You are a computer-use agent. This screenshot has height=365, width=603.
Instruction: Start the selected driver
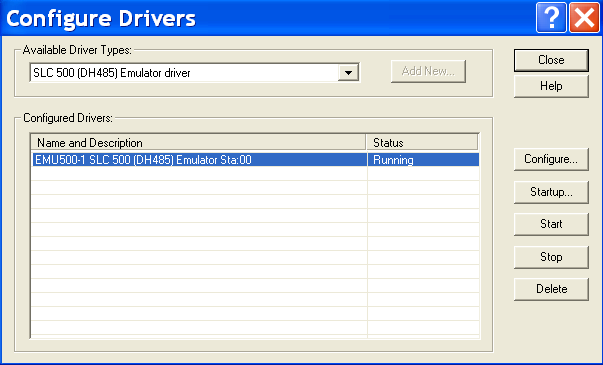(x=551, y=224)
